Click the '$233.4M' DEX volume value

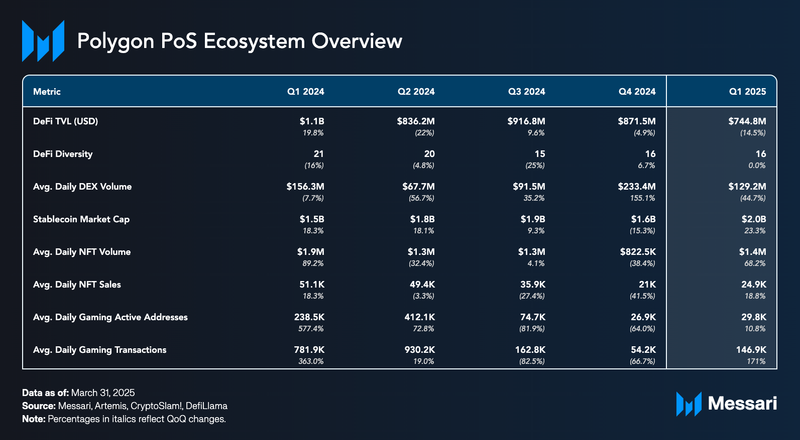click(637, 187)
